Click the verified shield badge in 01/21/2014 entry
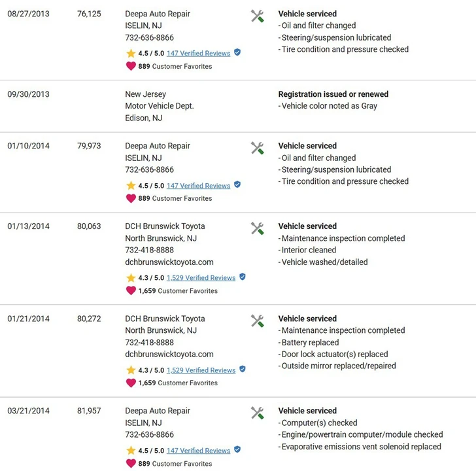The image size is (476, 471). [x=242, y=369]
